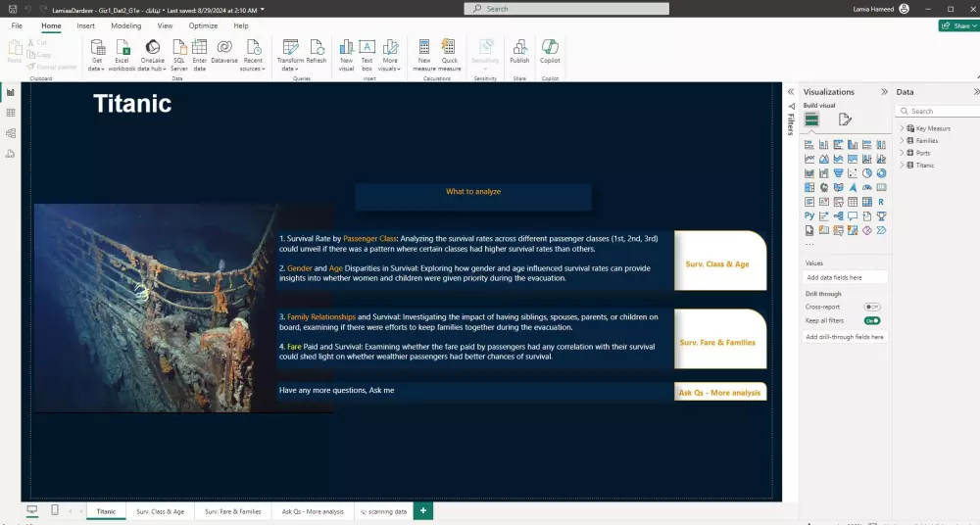Viewport: 980px width, 525px height.
Task: Insert a Text box from ribbon
Action: click(367, 55)
